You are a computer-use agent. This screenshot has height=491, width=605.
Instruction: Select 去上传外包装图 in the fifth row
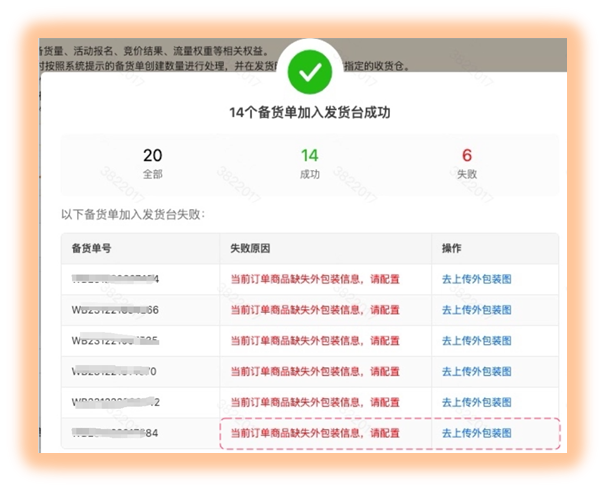tap(476, 403)
